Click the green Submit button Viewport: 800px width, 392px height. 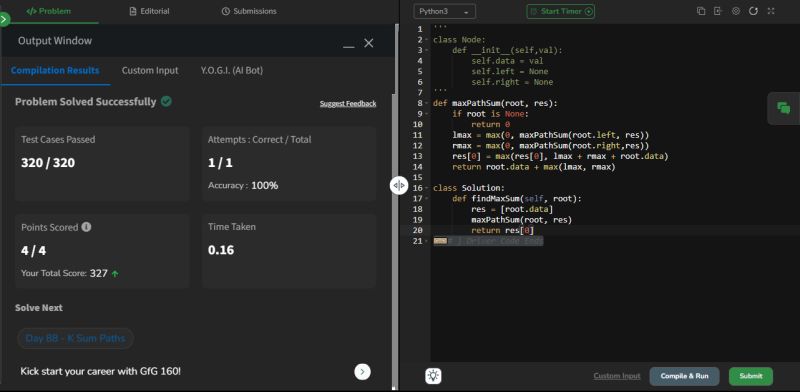(751, 376)
